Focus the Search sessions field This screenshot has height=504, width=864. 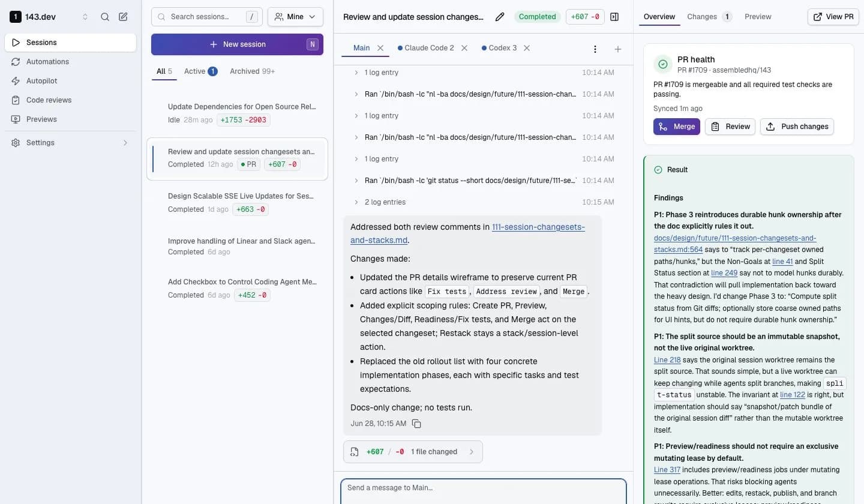[x=207, y=17]
